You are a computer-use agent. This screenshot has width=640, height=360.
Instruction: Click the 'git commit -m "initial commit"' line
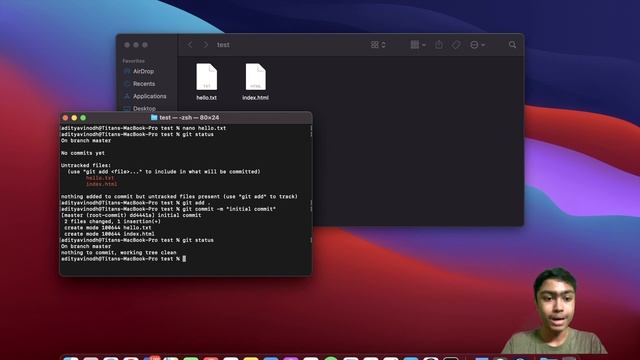click(x=168, y=209)
